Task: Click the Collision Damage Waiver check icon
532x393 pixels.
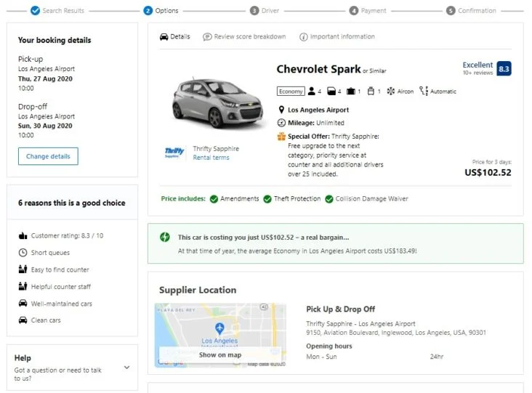Action: click(x=329, y=199)
